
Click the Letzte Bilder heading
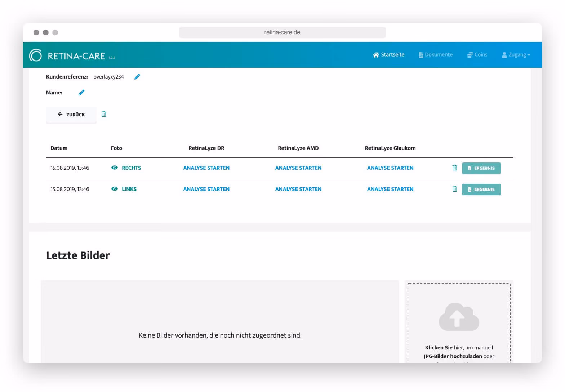click(x=78, y=255)
